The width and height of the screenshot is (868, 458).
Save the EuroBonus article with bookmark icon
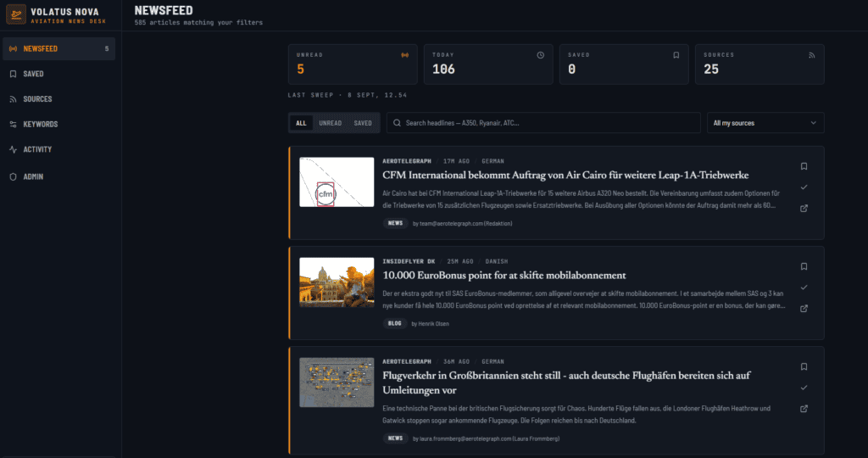point(804,266)
